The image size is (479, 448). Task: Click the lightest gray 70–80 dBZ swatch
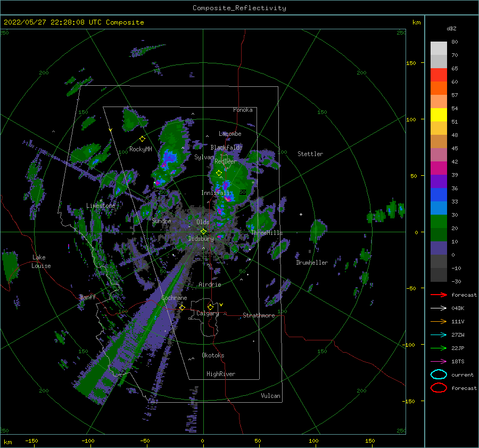pyautogui.click(x=439, y=48)
